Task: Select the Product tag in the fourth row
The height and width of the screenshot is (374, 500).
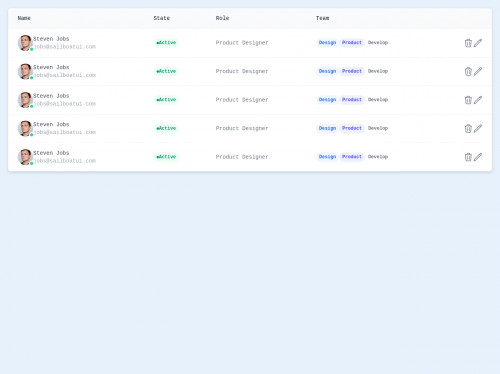Action: click(352, 128)
